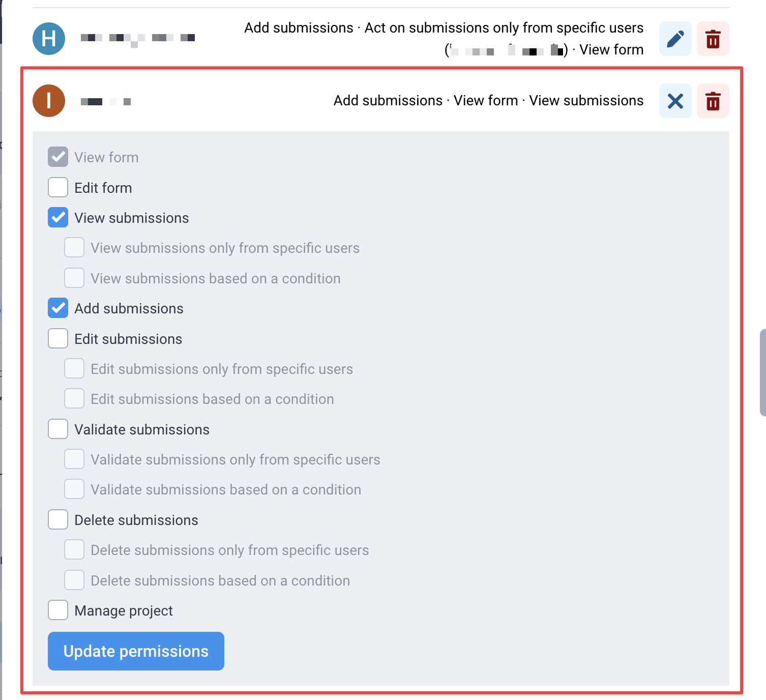Check the Validate submissions option
This screenshot has width=766, height=700.
coord(58,429)
